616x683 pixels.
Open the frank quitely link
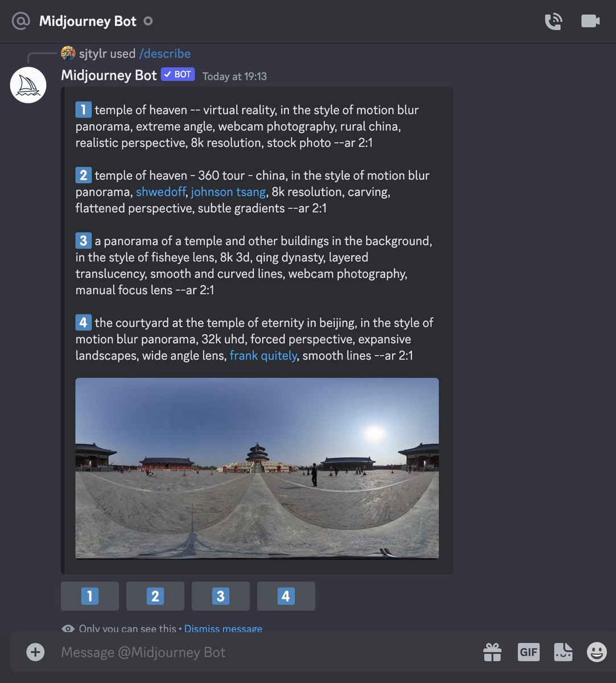263,356
